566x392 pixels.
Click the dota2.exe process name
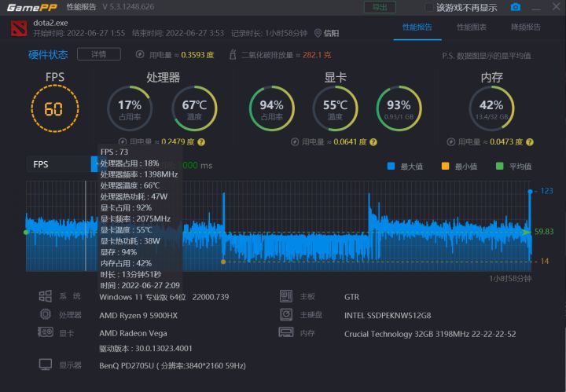pos(50,23)
